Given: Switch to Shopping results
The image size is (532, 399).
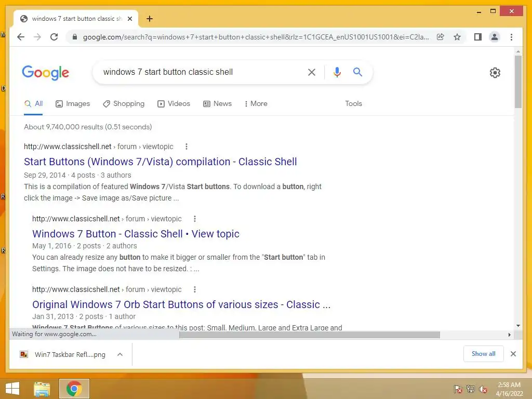Looking at the screenshot, I should 124,104.
